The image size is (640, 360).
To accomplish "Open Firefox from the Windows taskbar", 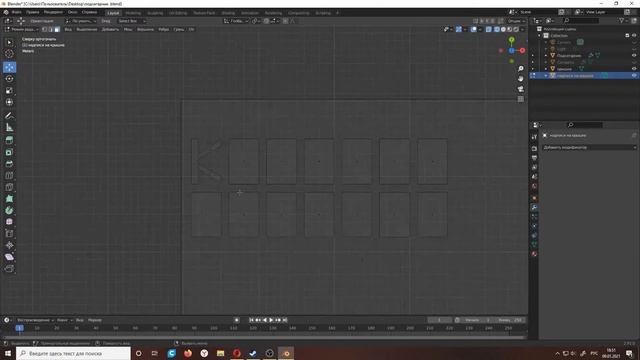I will tap(188, 353).
